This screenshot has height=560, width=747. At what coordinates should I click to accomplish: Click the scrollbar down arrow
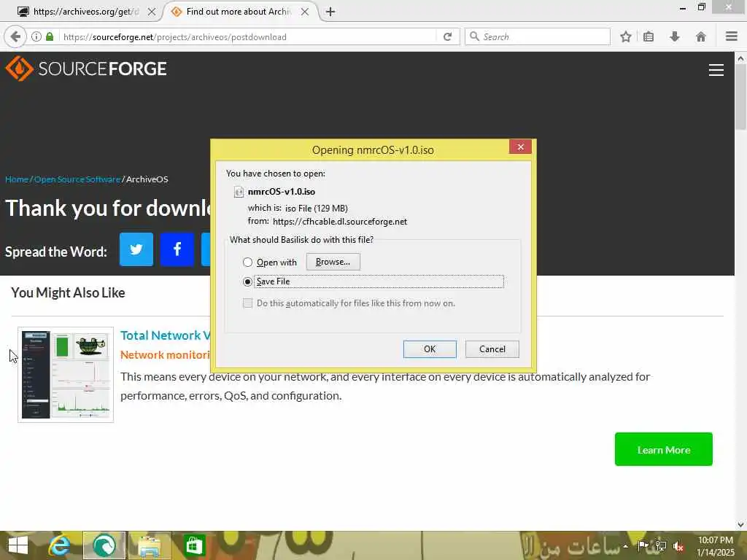[740, 525]
